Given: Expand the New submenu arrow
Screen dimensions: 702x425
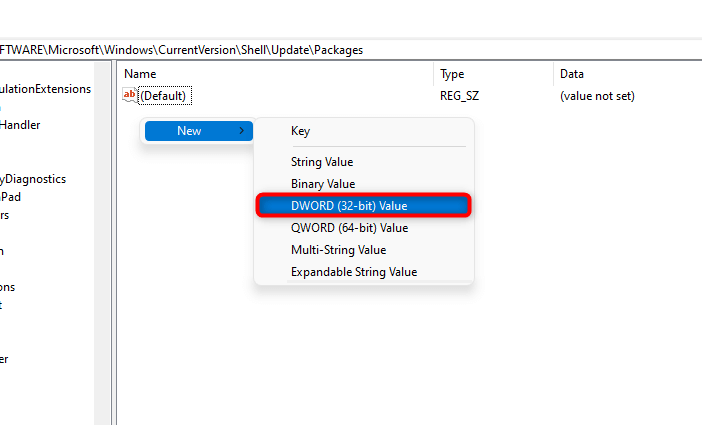Looking at the screenshot, I should [241, 131].
